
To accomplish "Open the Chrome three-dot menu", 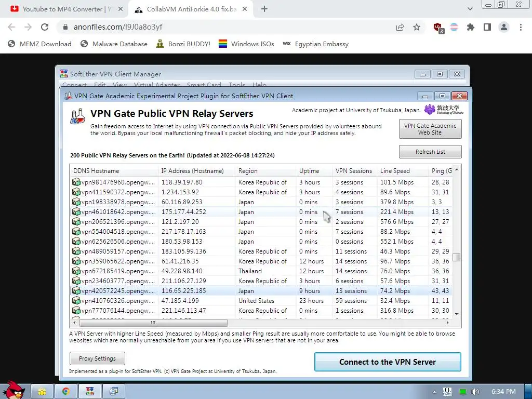I will pyautogui.click(x=521, y=27).
